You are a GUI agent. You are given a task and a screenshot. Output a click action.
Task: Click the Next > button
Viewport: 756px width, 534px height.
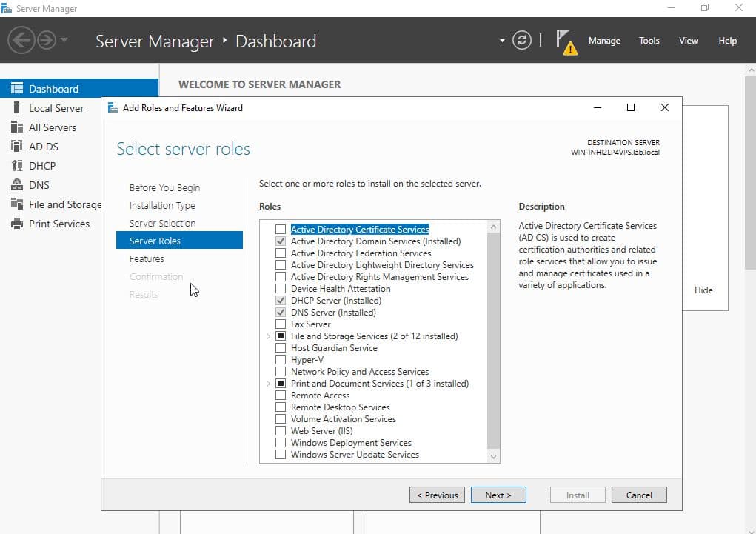pyautogui.click(x=498, y=495)
